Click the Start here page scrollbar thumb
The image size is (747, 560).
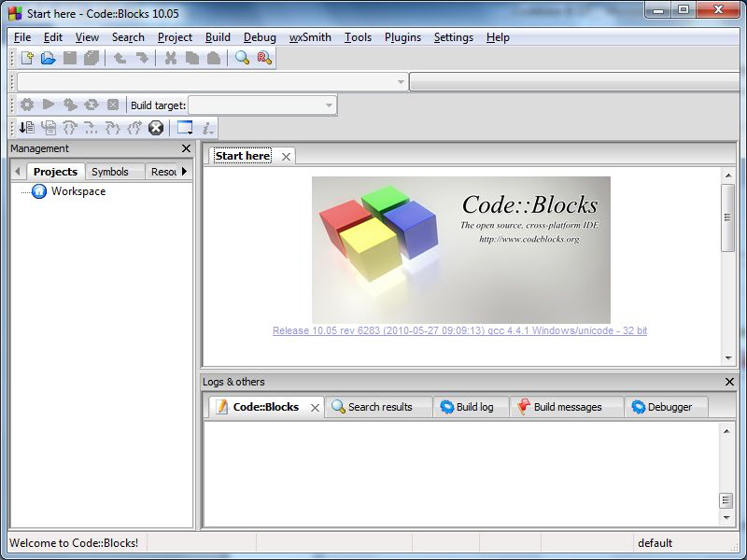(728, 217)
